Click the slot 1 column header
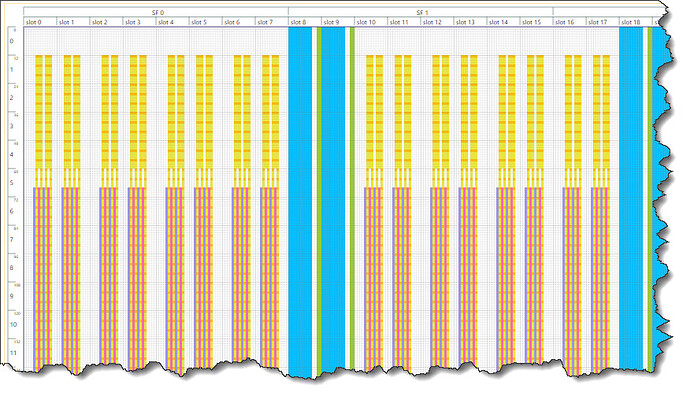The width and height of the screenshot is (690, 396). pos(73,22)
